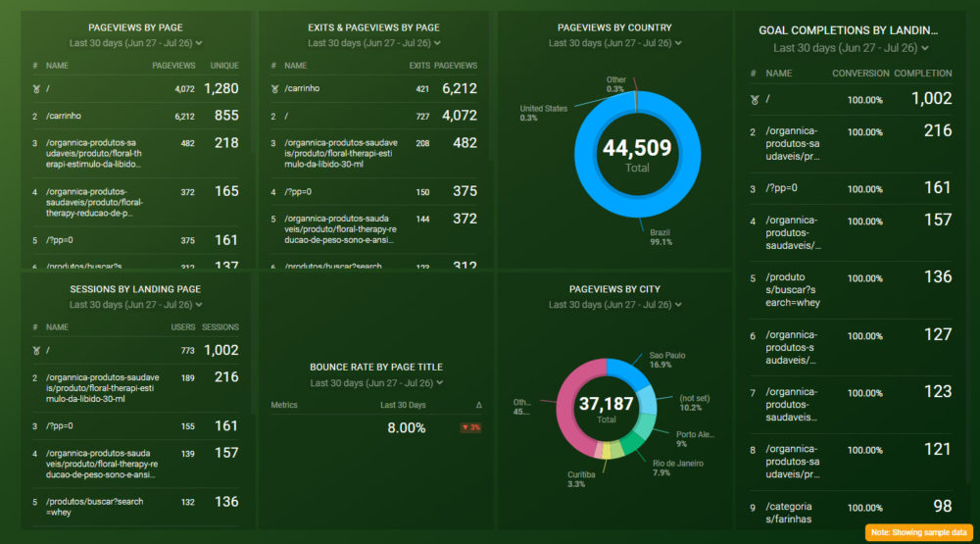Click the UNIQUE column header in Pageviews by Page
Viewport: 980px width, 544px height.
coord(224,66)
